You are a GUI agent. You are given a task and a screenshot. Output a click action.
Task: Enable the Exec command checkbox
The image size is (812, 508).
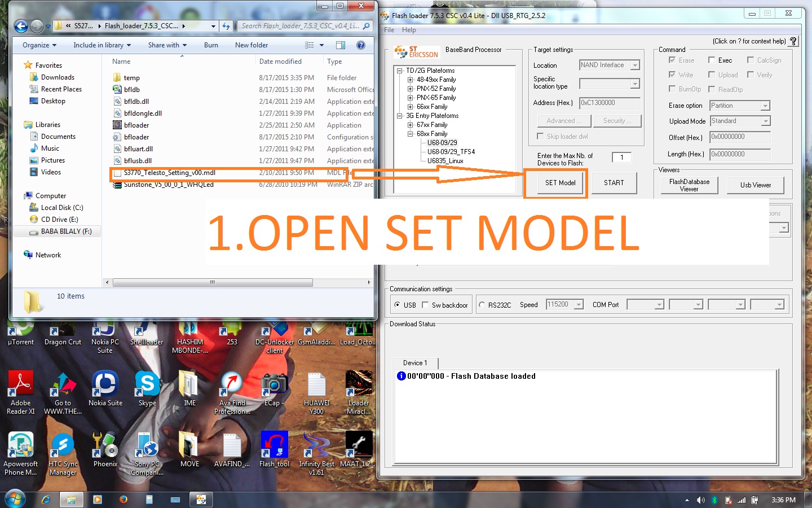tap(712, 60)
